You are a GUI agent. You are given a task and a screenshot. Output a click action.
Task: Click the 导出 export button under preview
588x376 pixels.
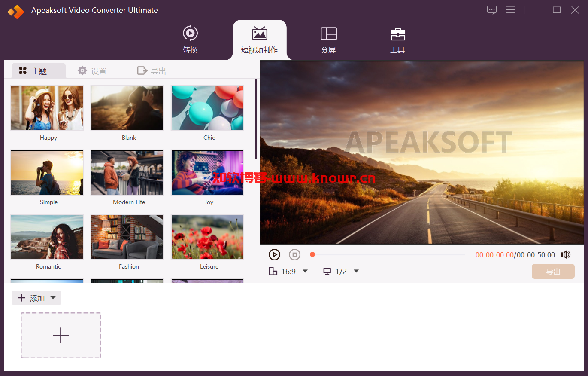pos(553,272)
